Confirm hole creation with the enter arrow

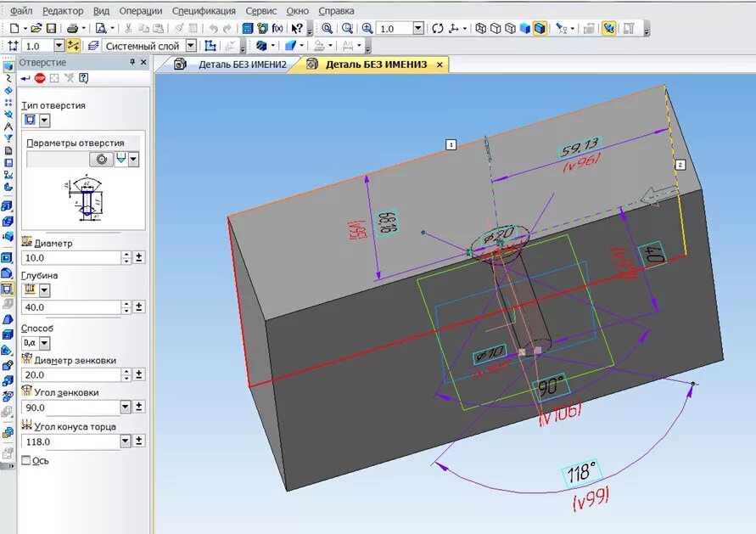25,78
